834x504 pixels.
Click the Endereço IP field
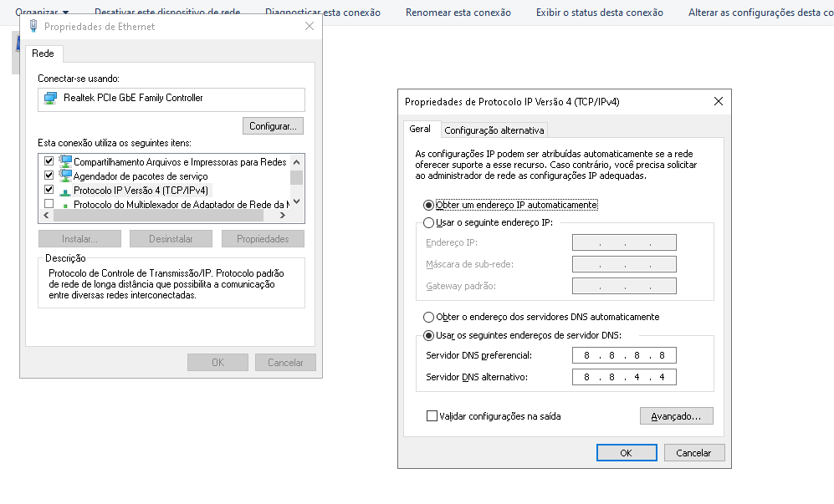click(624, 242)
